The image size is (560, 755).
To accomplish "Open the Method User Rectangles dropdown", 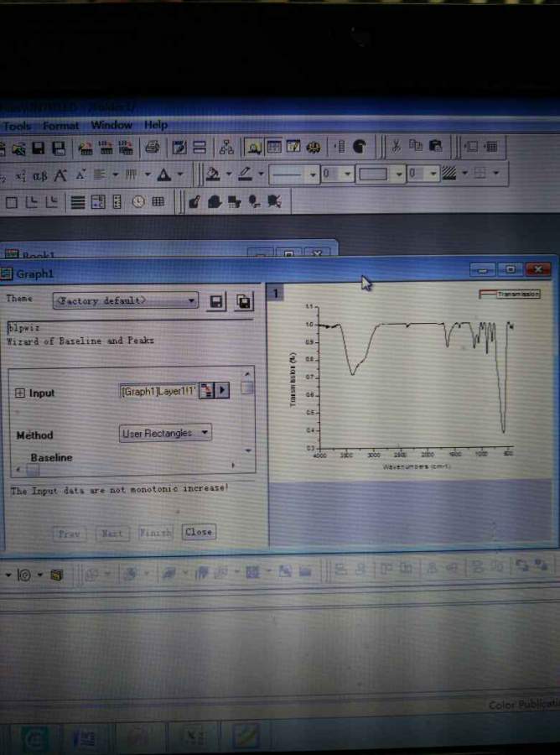I will [x=165, y=434].
